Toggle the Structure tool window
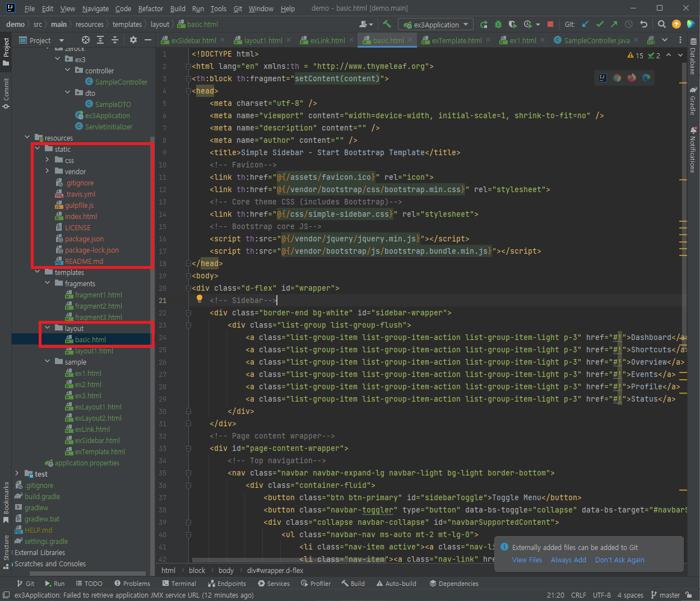700x601 pixels. pyautogui.click(x=6, y=551)
